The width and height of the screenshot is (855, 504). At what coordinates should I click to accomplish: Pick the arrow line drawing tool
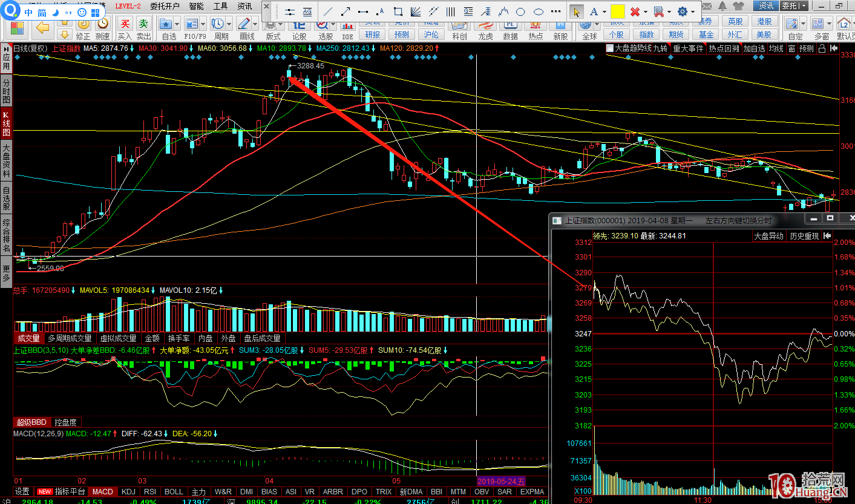click(346, 11)
